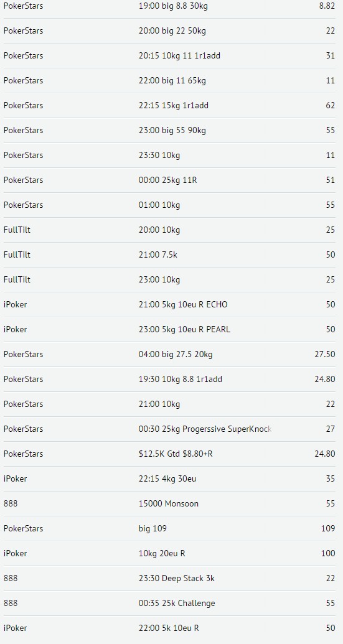
Task: Click the 20:00 big 22 50kg tournament
Action: pos(169,31)
